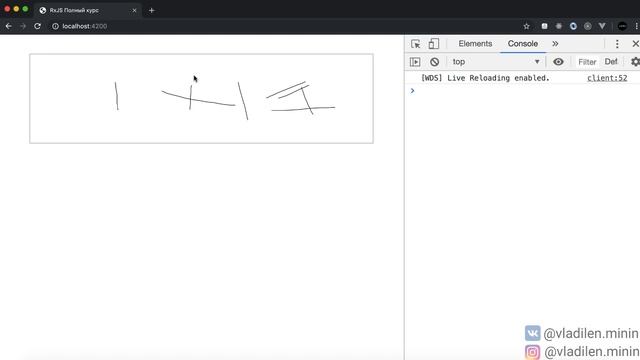Screen dimensions: 640x360
Task: Click the browser back arrow
Action: click(9, 26)
